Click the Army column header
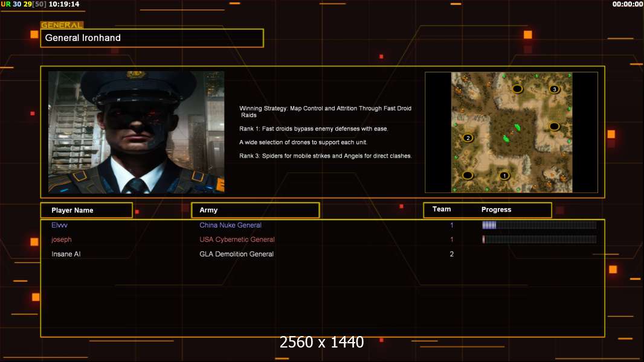Viewport: 644px width, 362px height. (x=256, y=211)
